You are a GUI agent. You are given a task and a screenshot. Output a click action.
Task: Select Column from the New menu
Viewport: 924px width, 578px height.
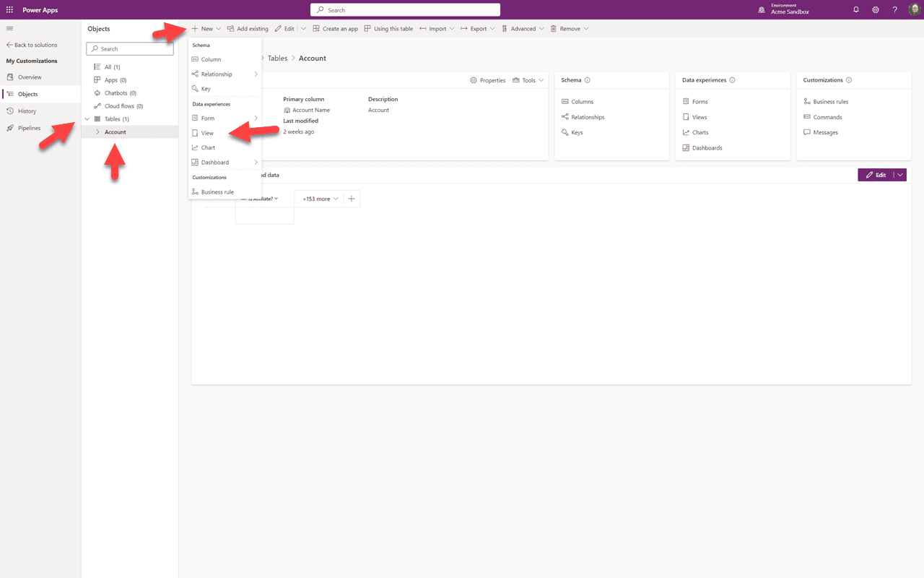[209, 59]
